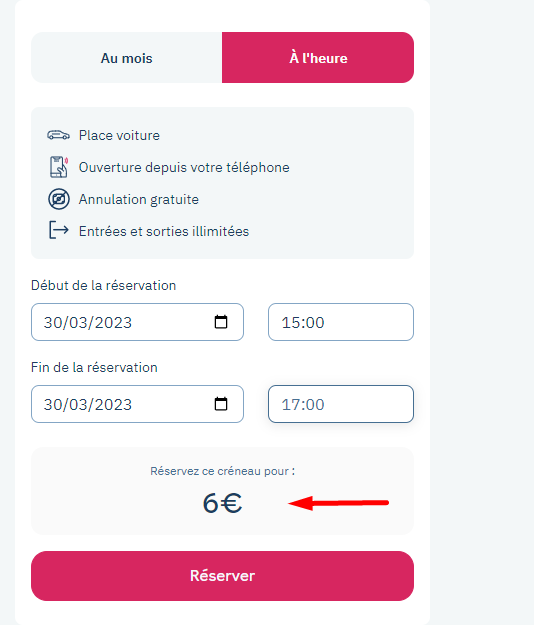This screenshot has height=625, width=534.
Task: Click Entrées et sorties illimitées label
Action: 164,231
